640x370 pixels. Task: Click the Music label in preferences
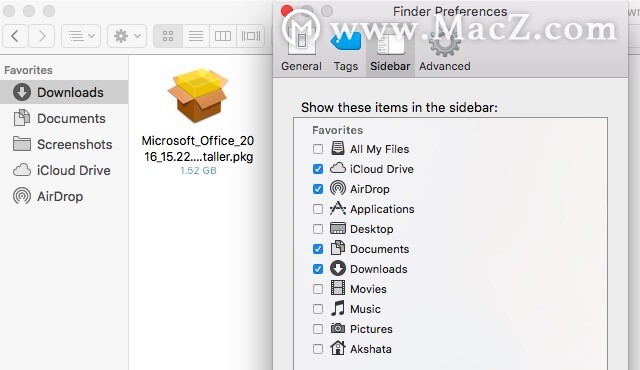pos(365,309)
